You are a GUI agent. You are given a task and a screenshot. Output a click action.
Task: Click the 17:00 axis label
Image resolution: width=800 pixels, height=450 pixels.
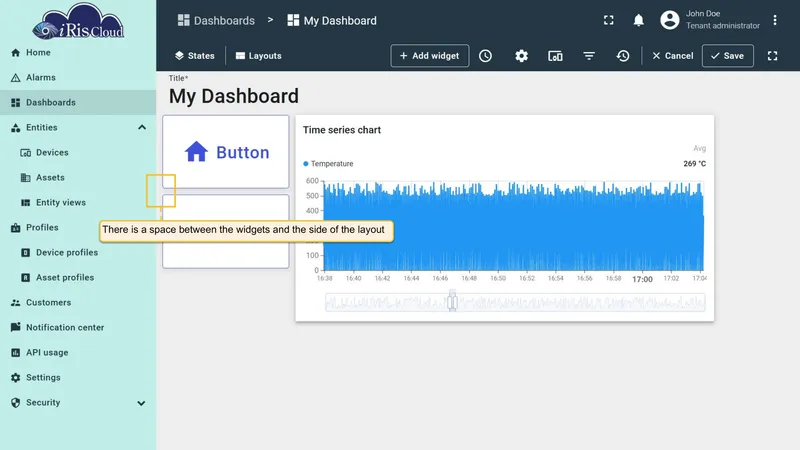pyautogui.click(x=642, y=279)
